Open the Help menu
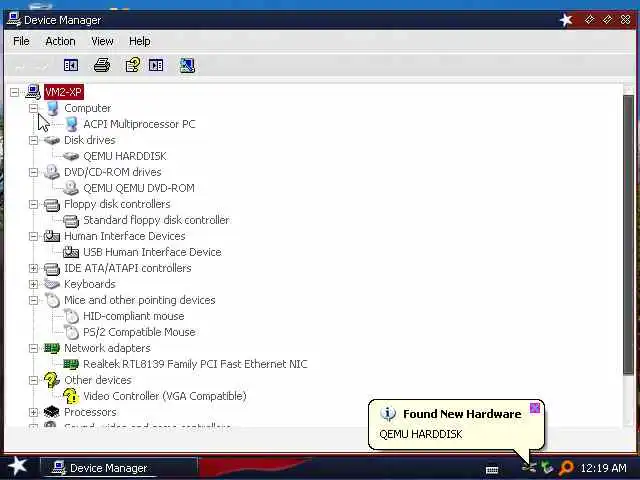 (140, 41)
